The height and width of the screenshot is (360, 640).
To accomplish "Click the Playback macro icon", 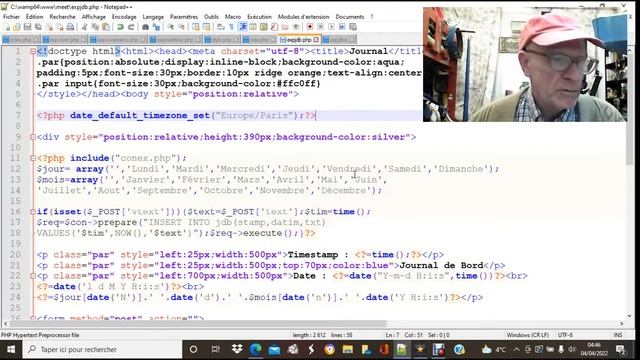I will coord(331,27).
